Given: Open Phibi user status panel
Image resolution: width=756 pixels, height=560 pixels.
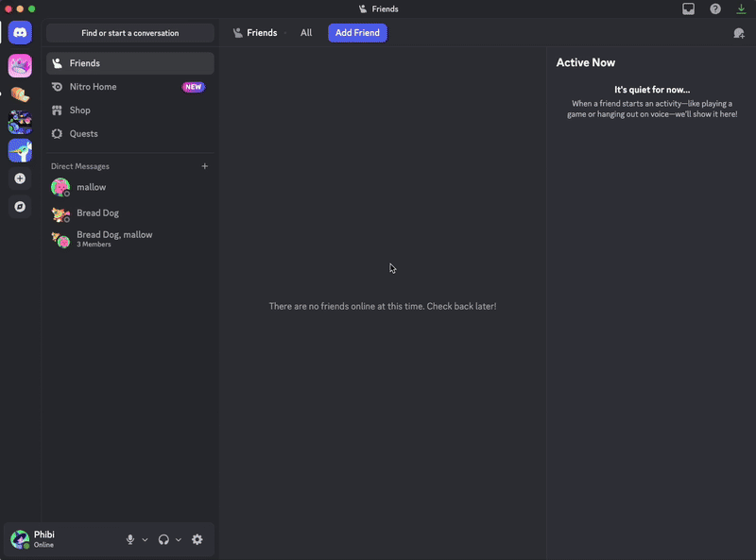Looking at the screenshot, I should click(x=57, y=539).
